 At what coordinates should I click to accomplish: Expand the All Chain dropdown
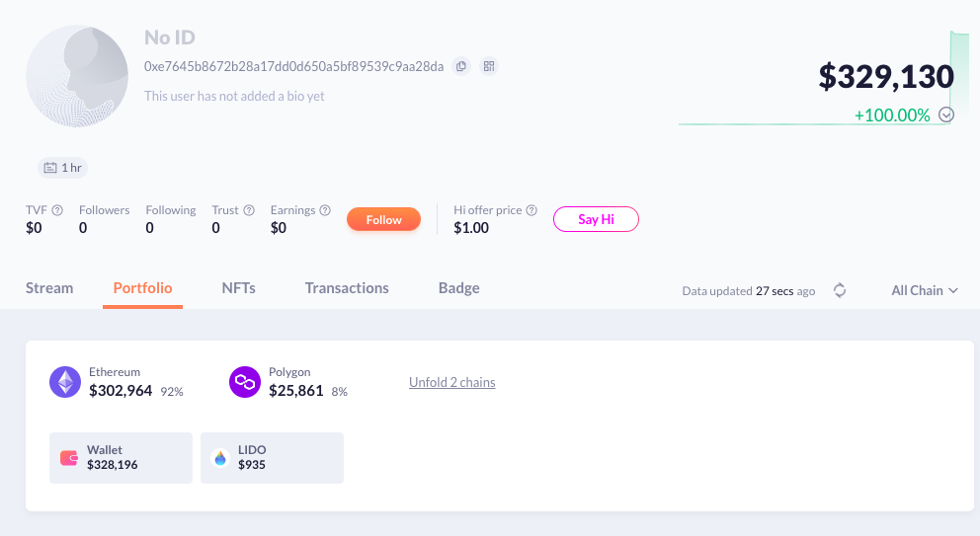click(925, 290)
